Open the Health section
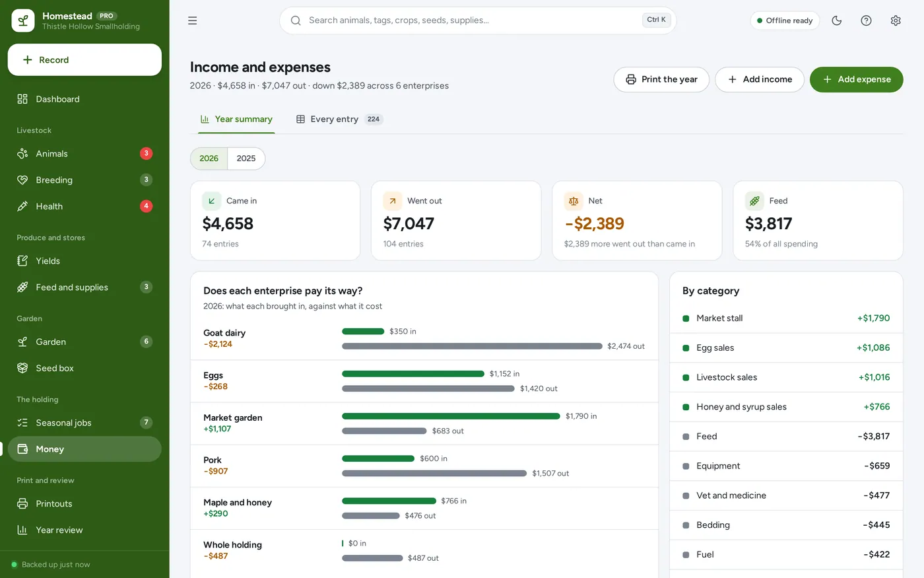 pos(84,207)
